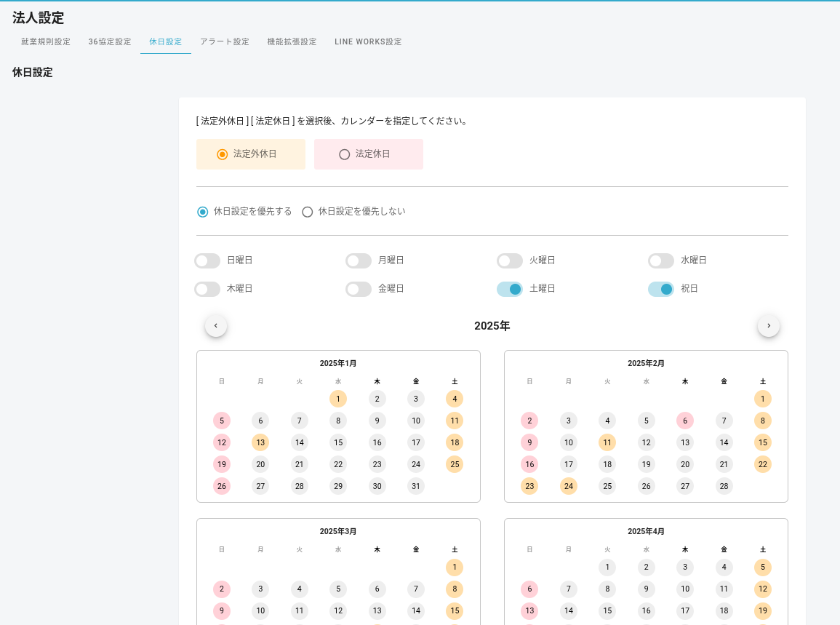Select March 1 in 2025年3月 calendar

[455, 567]
